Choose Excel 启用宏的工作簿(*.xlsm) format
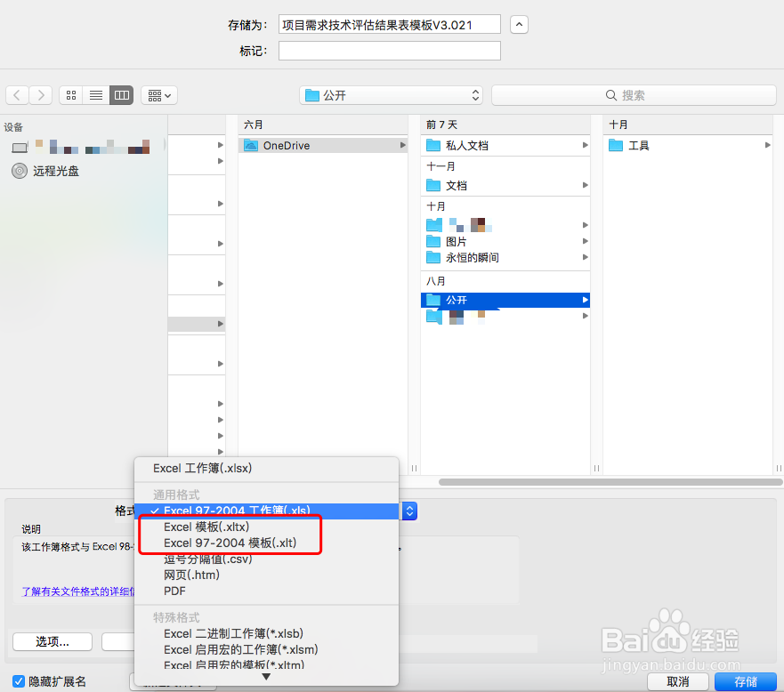Image resolution: width=784 pixels, height=692 pixels. point(266,649)
